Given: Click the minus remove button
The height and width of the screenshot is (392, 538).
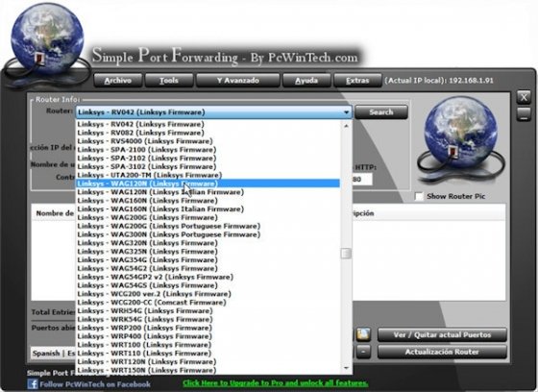Looking at the screenshot, I should [363, 352].
